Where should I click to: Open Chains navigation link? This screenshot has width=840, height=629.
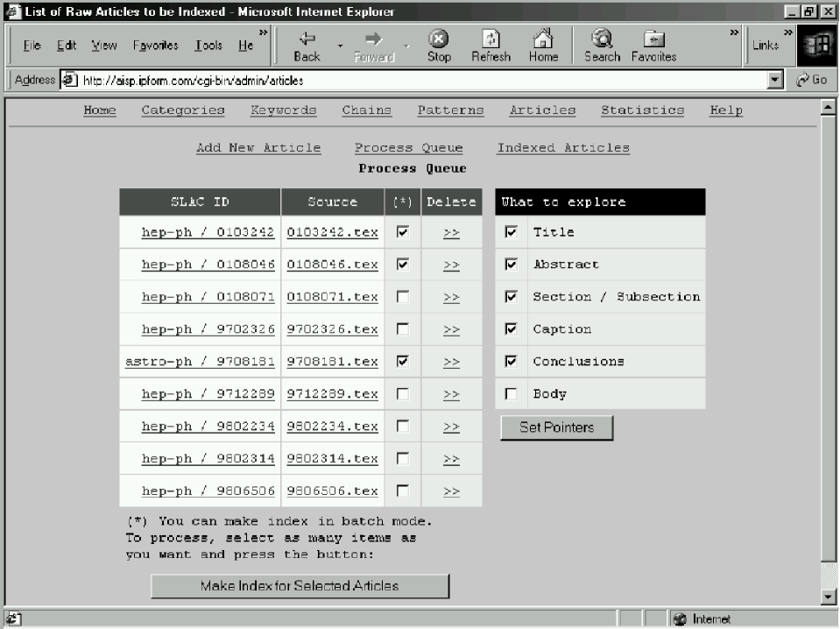pos(367,110)
